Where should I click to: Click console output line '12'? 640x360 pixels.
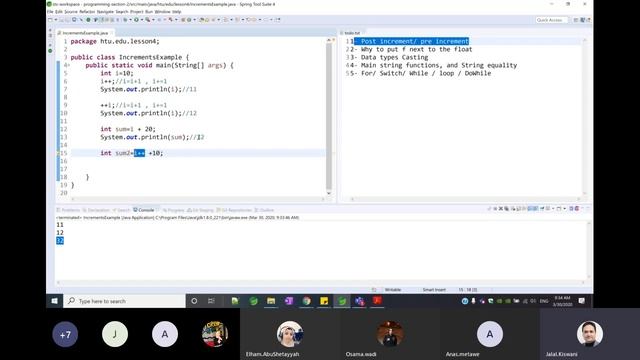[60, 233]
